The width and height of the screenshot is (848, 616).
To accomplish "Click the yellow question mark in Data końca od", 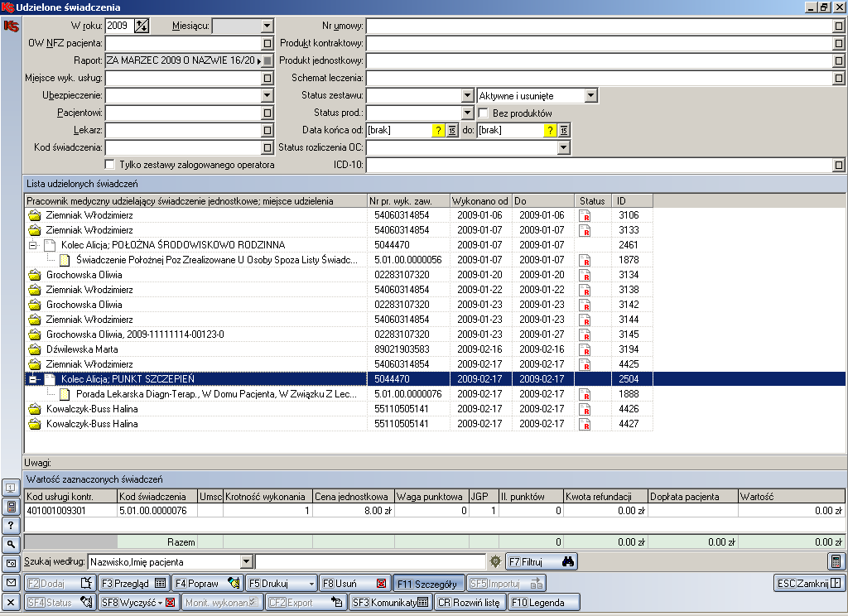I will [438, 130].
